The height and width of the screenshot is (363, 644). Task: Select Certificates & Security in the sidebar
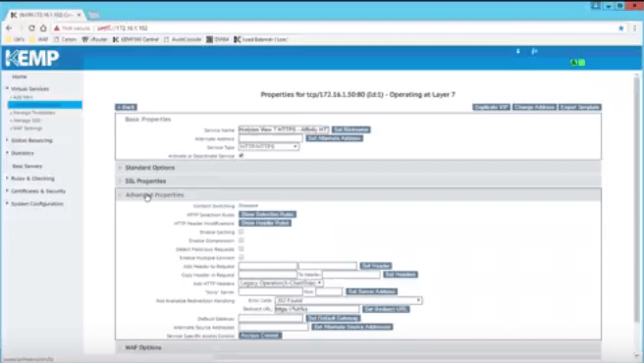pos(38,191)
